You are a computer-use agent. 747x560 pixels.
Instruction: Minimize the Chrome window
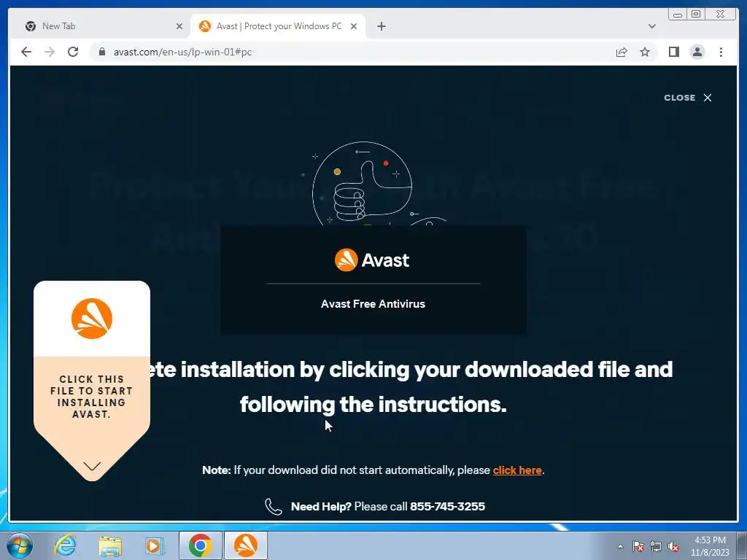click(x=678, y=15)
